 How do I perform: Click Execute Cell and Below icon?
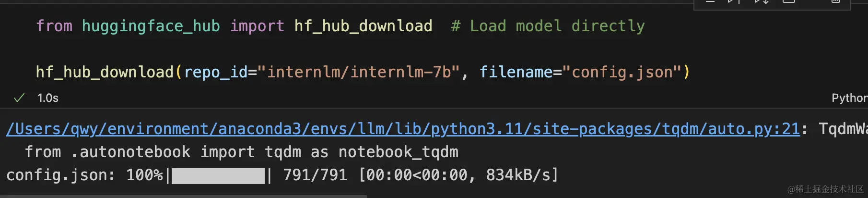point(762,2)
